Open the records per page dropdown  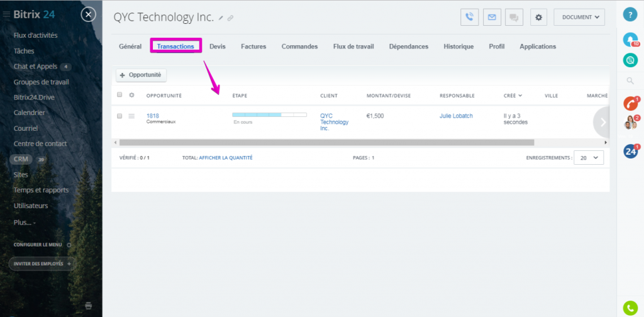point(589,157)
